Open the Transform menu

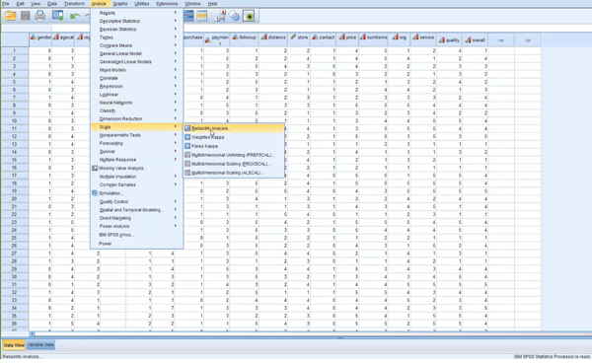74,4
